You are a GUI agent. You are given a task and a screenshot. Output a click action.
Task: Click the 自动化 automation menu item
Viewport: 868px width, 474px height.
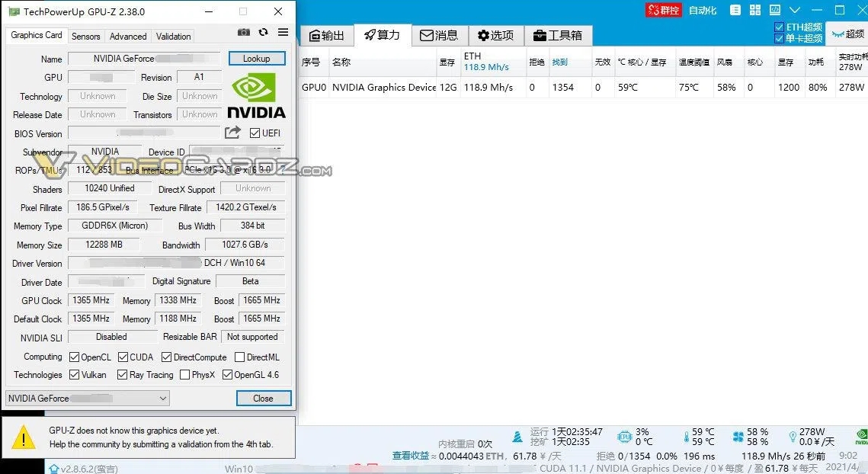tap(702, 11)
